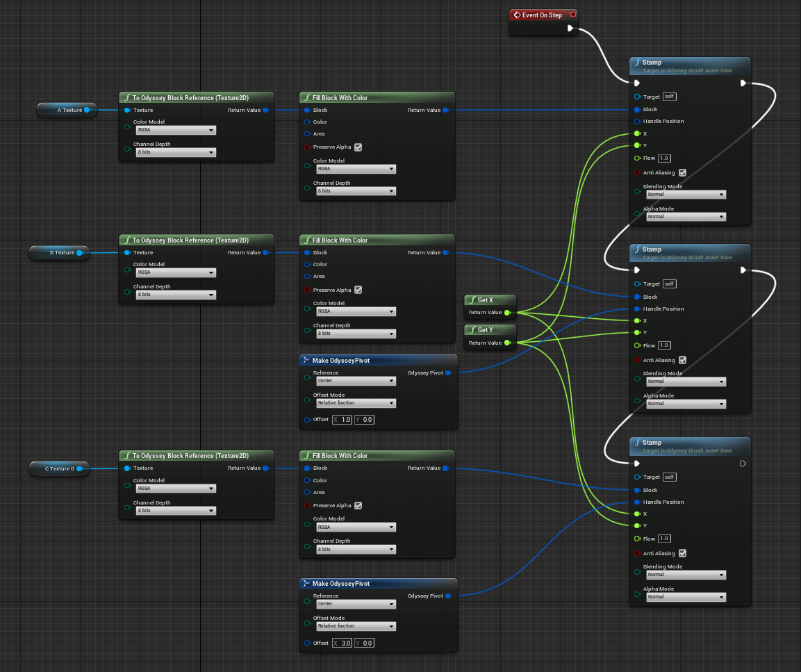Click the Event On Step execution output pin
The height and width of the screenshot is (672, 801).
point(570,28)
